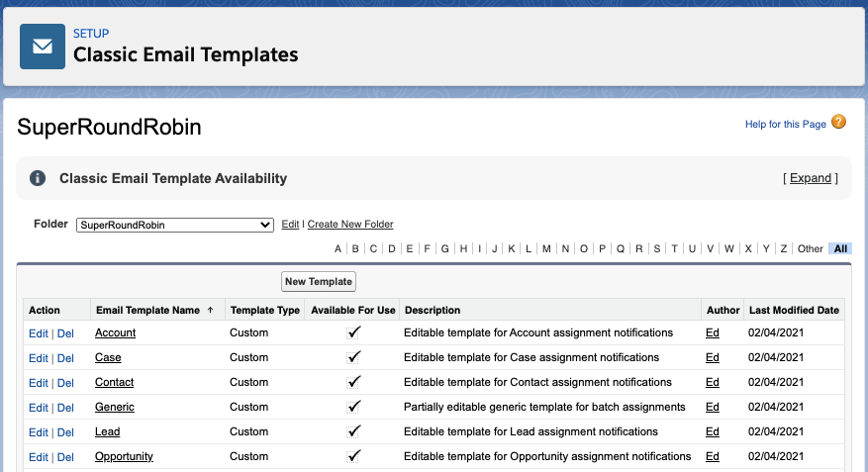Edit the Account template row
The image size is (868, 472).
point(39,333)
